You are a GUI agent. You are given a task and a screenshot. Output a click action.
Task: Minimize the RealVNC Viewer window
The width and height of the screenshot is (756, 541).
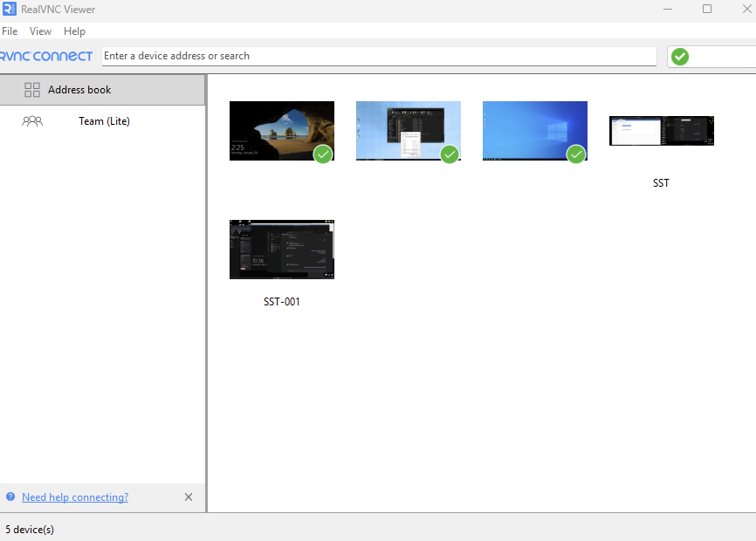(668, 9)
